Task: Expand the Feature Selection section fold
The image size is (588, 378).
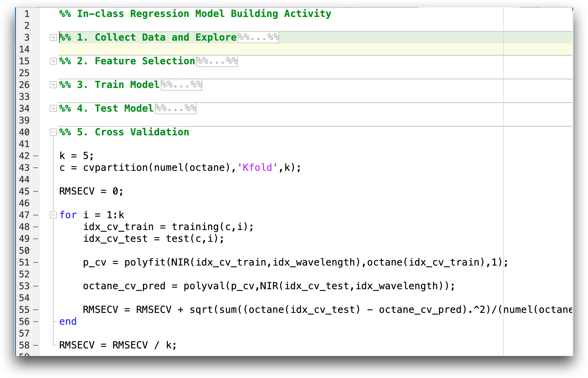Action: tap(53, 61)
